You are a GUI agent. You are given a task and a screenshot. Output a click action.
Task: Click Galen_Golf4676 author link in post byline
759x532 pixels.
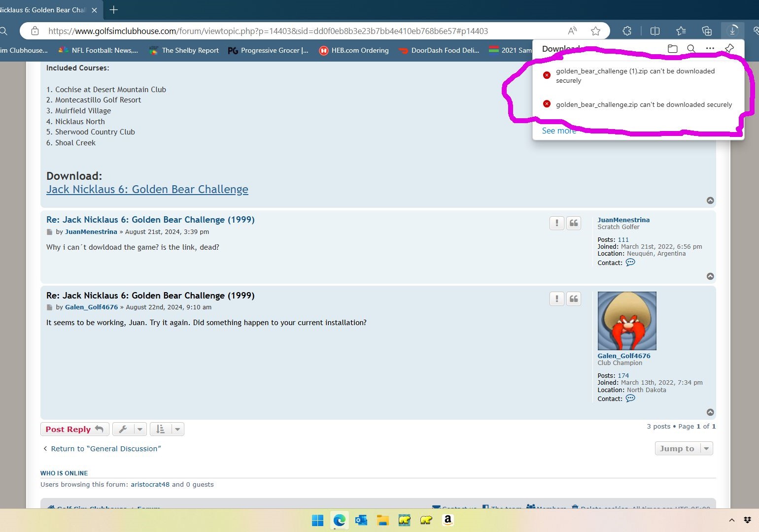tap(91, 307)
